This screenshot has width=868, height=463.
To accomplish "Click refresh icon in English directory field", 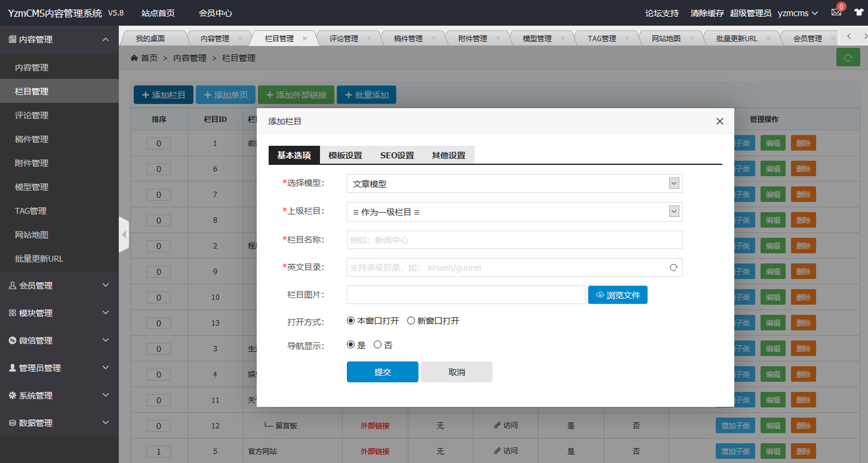I will pyautogui.click(x=673, y=268).
